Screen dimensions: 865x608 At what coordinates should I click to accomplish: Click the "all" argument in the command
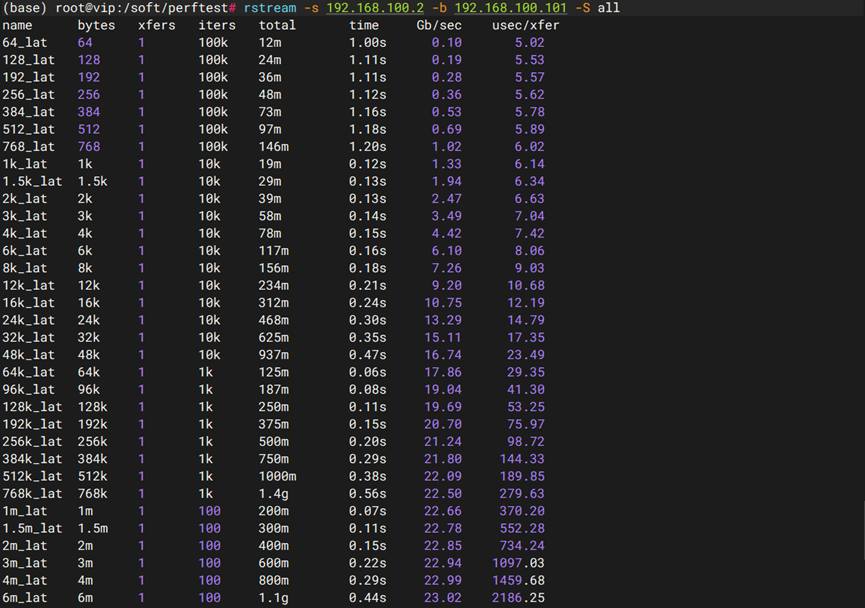(x=609, y=8)
